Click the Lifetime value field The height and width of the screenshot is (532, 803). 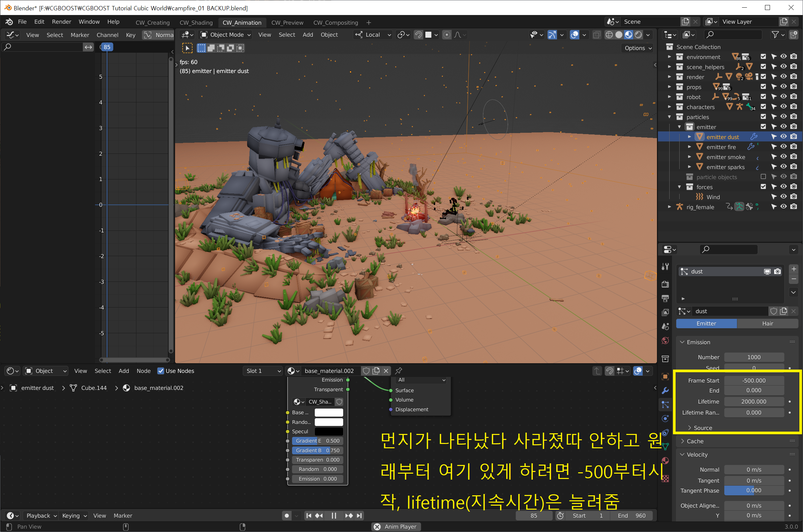point(753,401)
